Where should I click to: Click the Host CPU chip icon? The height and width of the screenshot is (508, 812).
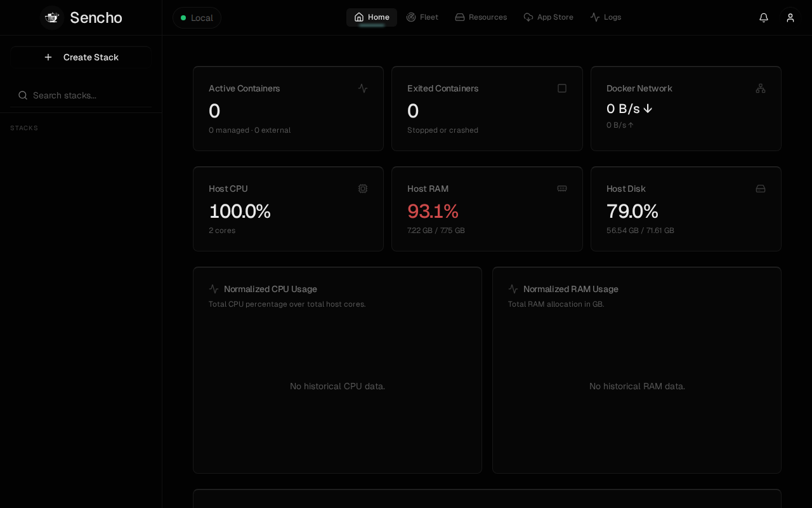(363, 189)
